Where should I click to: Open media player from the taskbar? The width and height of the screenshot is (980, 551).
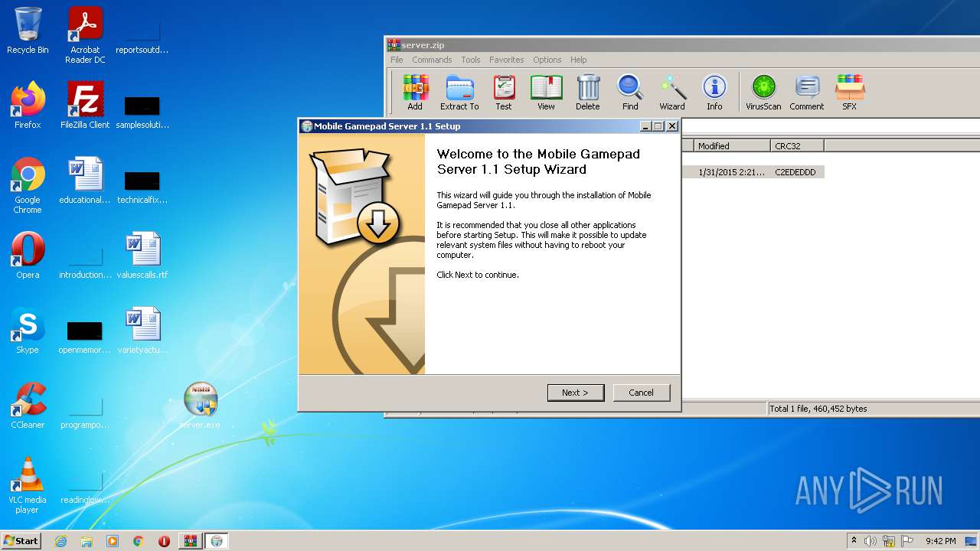[x=113, y=541]
